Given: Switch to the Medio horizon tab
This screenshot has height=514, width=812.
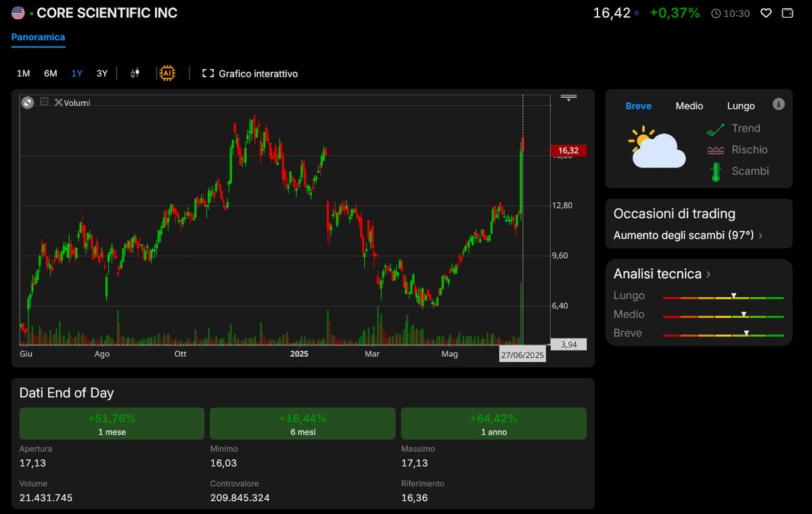Looking at the screenshot, I should pos(689,106).
